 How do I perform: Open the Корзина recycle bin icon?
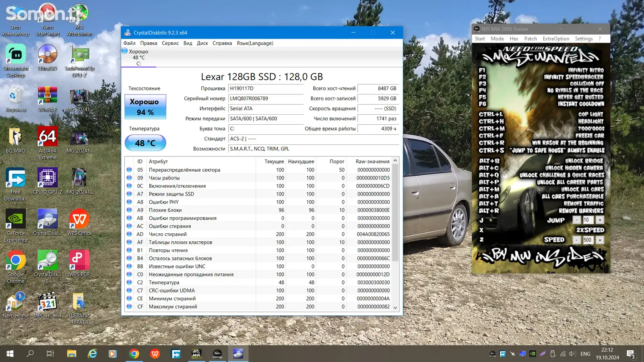[x=16, y=99]
